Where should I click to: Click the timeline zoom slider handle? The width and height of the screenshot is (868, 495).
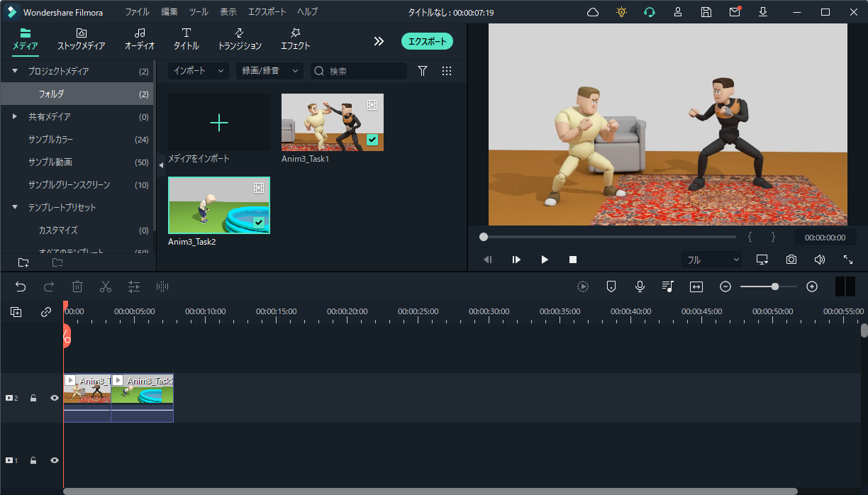[x=775, y=287]
